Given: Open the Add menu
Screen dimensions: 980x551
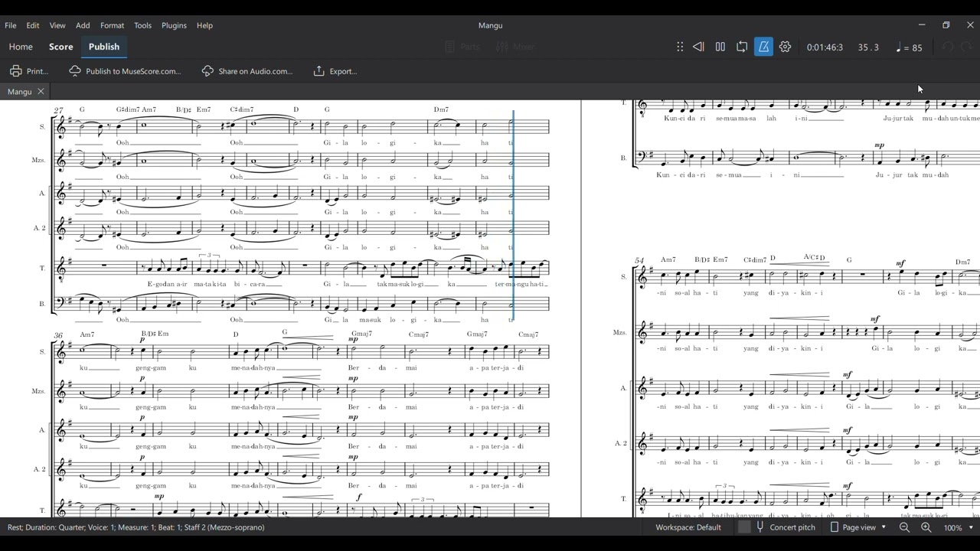Looking at the screenshot, I should [83, 25].
